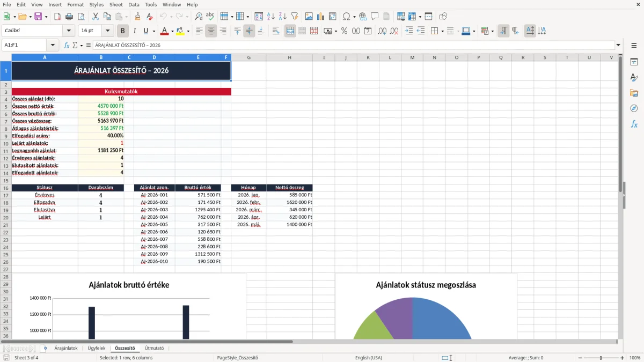The height and width of the screenshot is (362, 644).
Task: Toggle Bold formatting
Action: [x=123, y=31]
